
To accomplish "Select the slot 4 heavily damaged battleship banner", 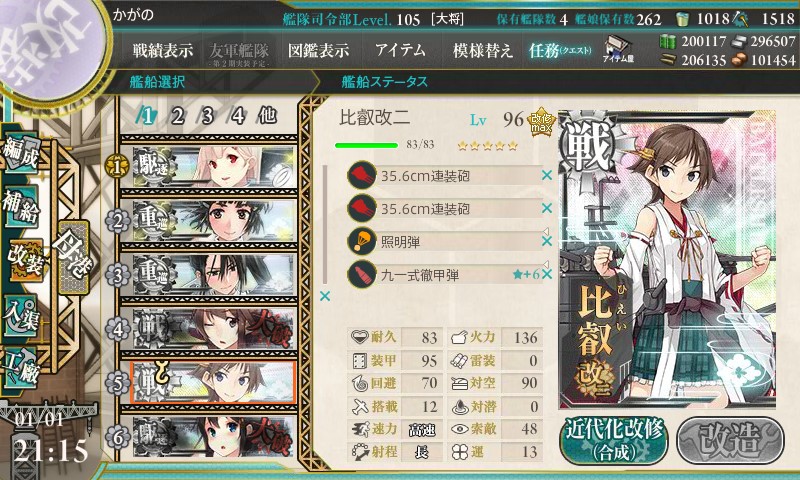I will pyautogui.click(x=214, y=329).
